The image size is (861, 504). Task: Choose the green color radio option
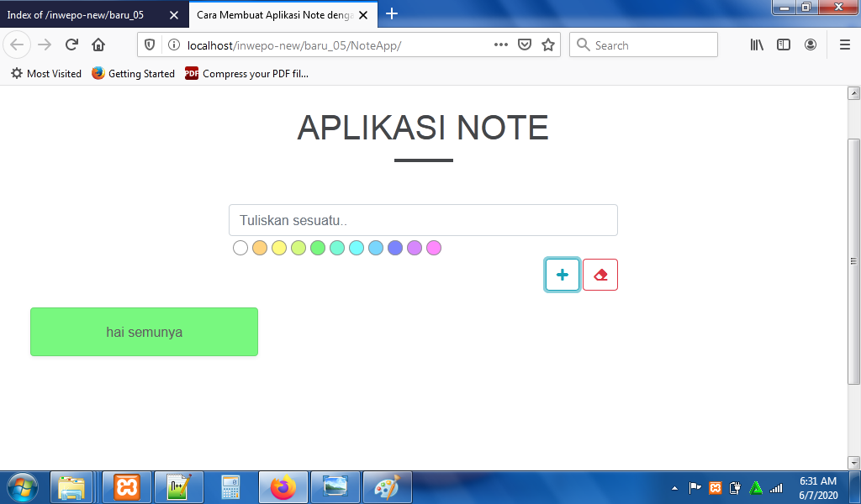point(318,248)
